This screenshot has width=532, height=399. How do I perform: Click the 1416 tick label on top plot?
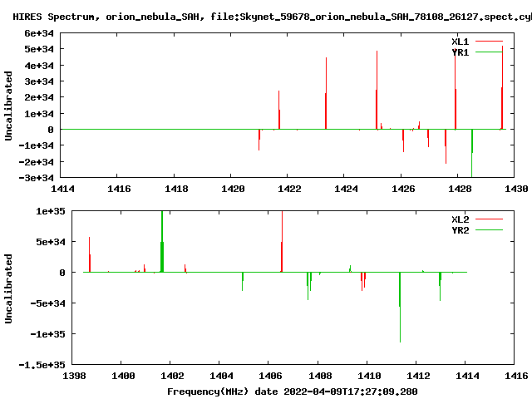[119, 189]
